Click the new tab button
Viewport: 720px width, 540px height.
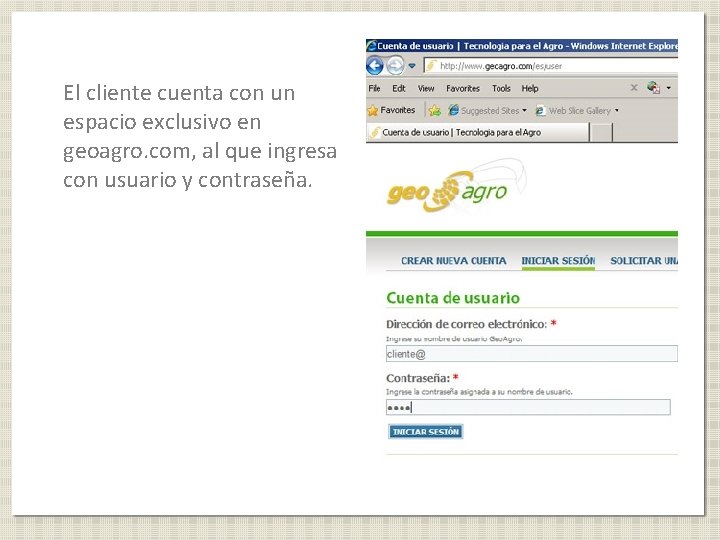coord(601,133)
